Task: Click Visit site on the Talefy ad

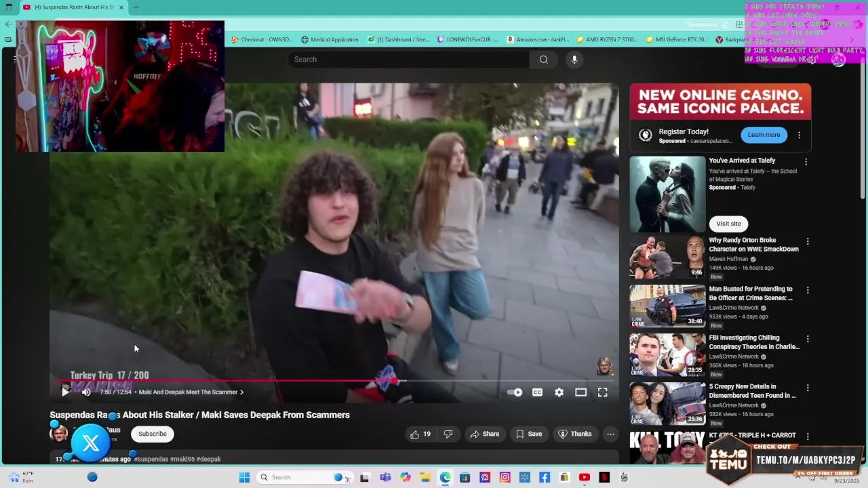Action: (x=728, y=224)
